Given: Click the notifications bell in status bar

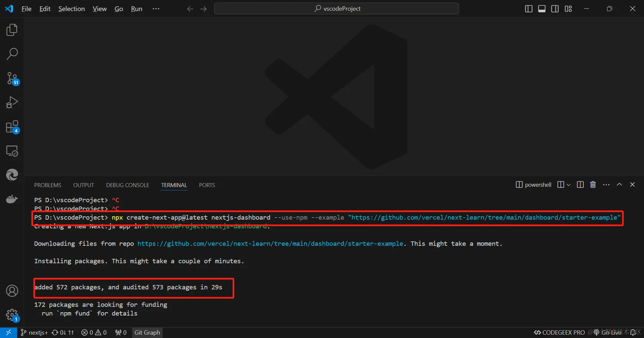Looking at the screenshot, I should tap(633, 333).
